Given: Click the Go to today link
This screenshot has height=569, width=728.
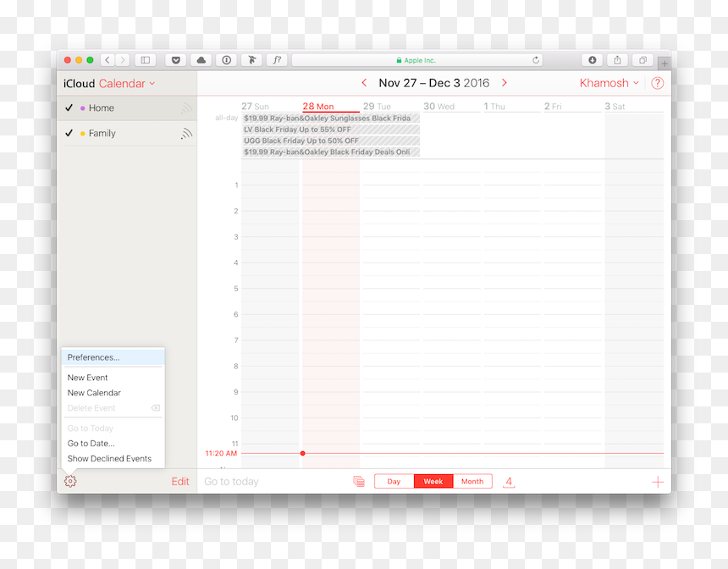Looking at the screenshot, I should coord(231,482).
